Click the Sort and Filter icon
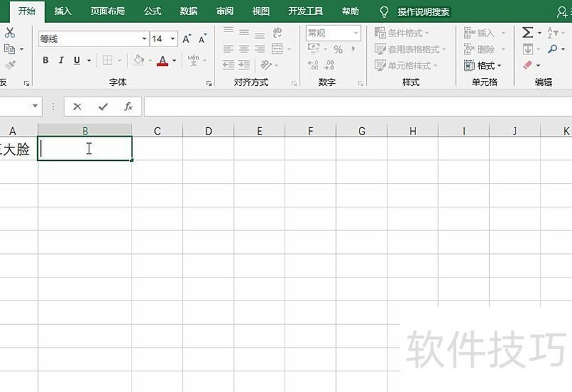Viewport: 572px width, 392px height. pyautogui.click(x=553, y=32)
